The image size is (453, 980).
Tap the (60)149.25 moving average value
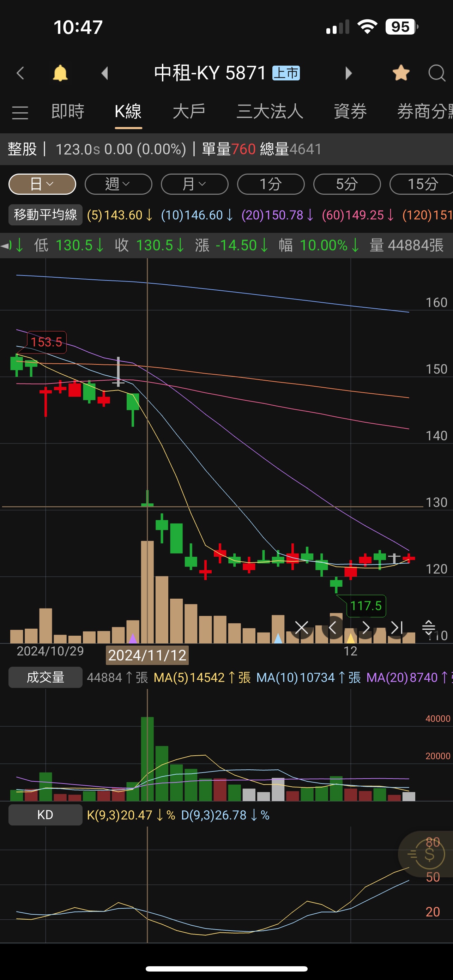[x=358, y=215]
